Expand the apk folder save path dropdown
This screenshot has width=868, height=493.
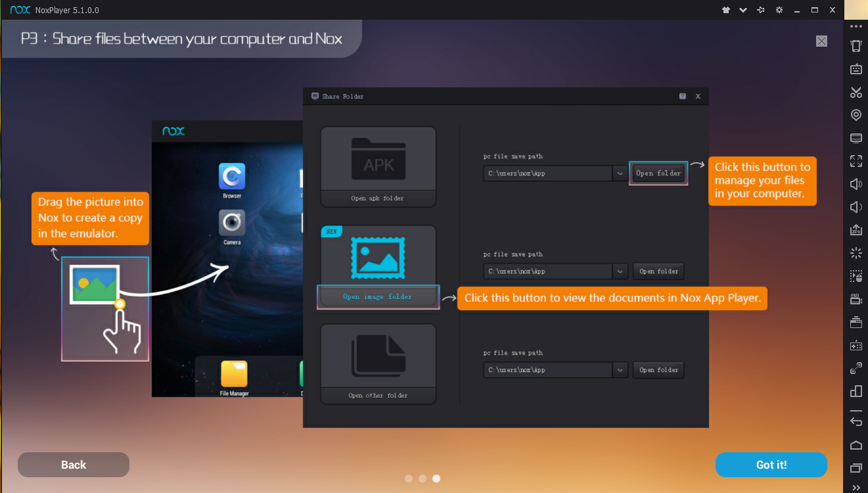pos(620,173)
